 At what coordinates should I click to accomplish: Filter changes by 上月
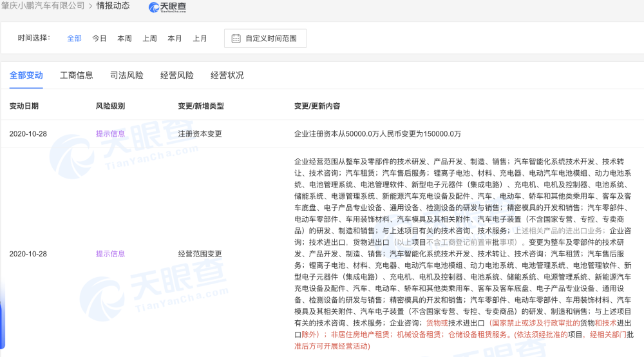click(x=200, y=38)
